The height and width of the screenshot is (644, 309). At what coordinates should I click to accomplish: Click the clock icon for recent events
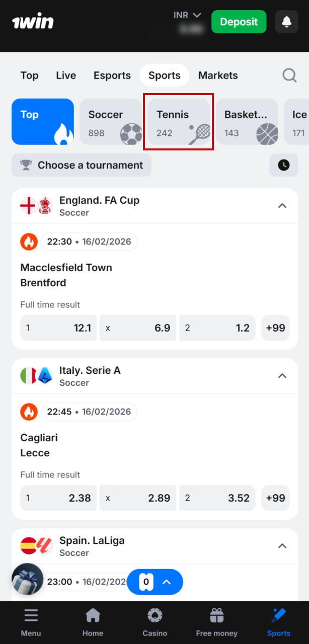pyautogui.click(x=283, y=165)
